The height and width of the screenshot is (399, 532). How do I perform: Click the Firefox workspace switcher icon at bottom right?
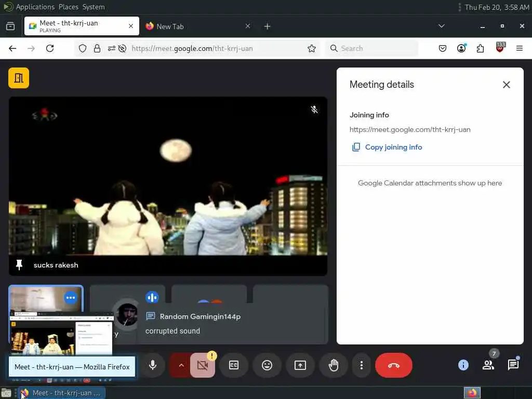pos(472,393)
